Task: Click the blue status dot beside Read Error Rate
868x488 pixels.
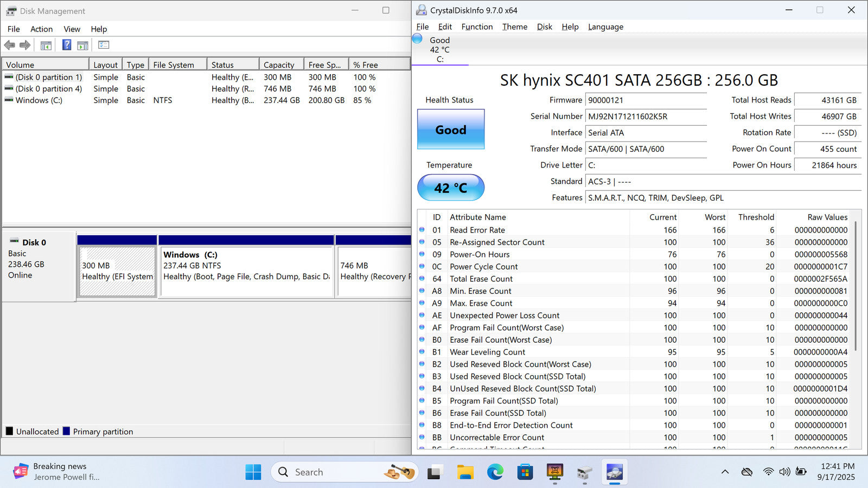Action: pyautogui.click(x=422, y=230)
